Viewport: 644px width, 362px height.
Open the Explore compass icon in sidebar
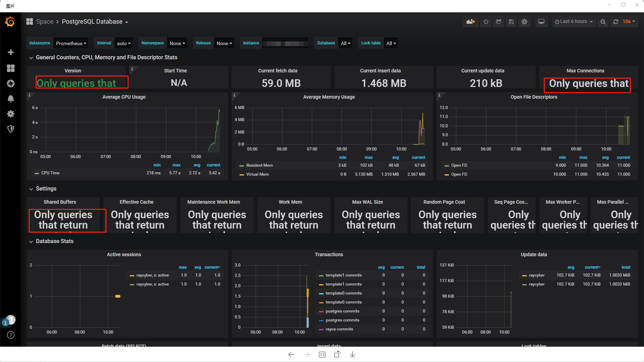[x=11, y=84]
